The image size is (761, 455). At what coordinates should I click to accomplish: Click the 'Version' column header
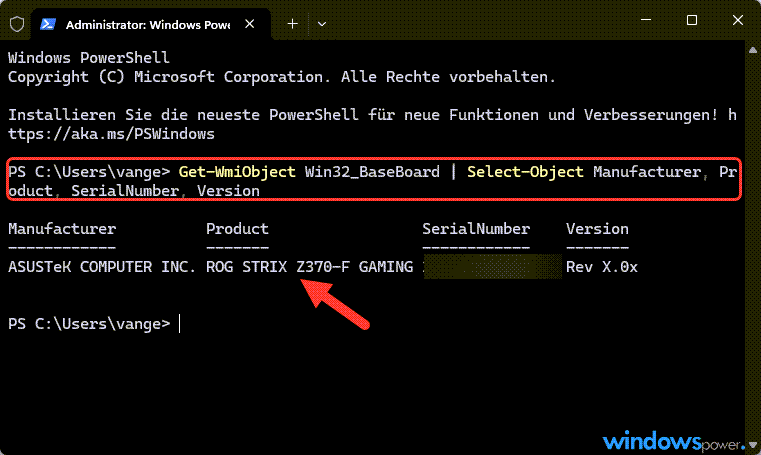(x=597, y=229)
